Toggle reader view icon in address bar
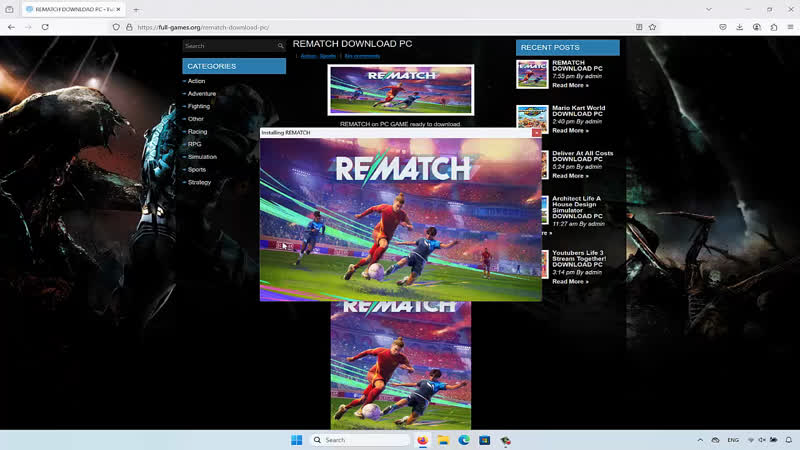 (639, 27)
